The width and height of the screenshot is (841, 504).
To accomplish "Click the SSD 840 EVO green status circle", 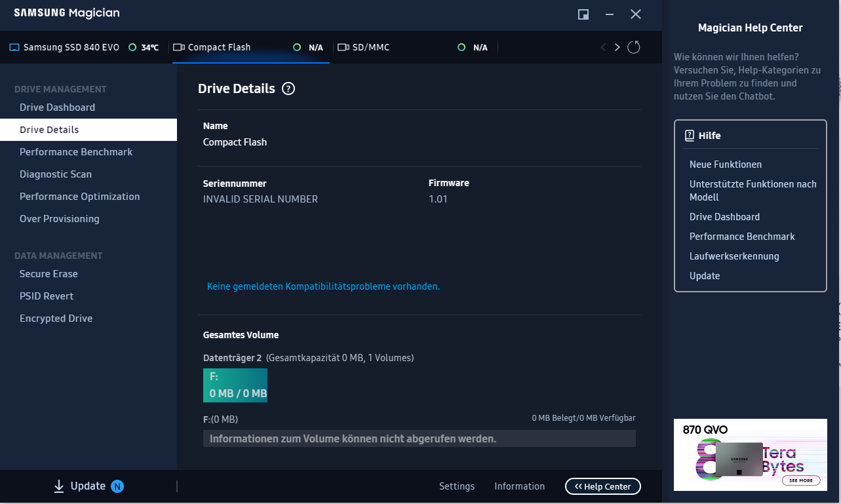I will 132,47.
